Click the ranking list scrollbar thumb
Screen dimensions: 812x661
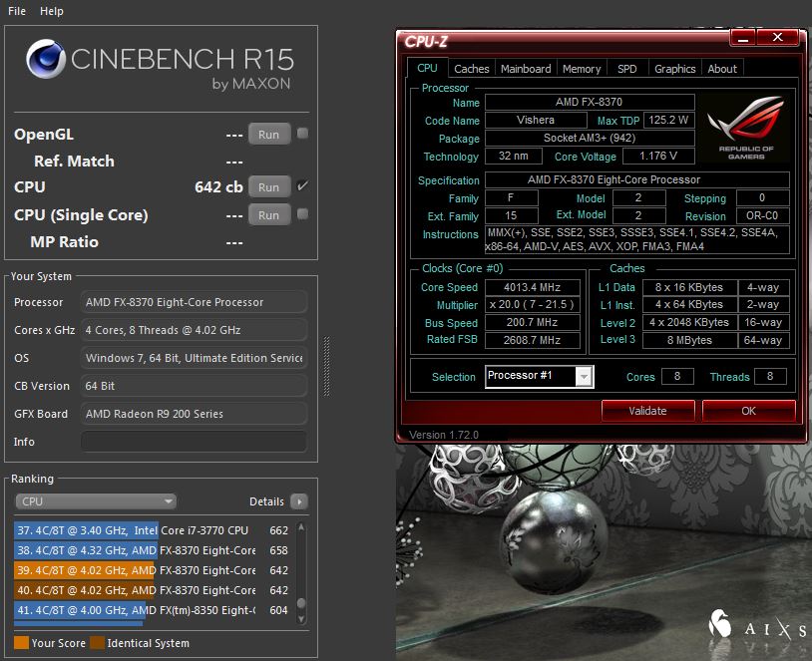301,603
